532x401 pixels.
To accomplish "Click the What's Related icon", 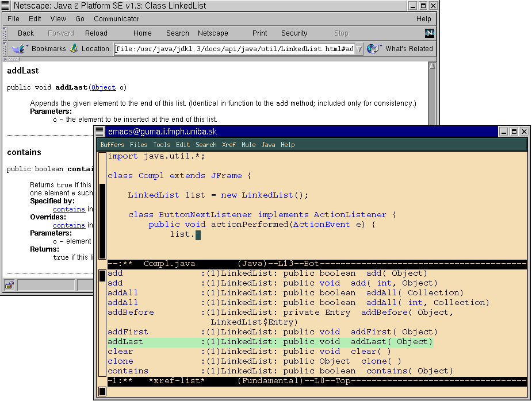I will (x=374, y=49).
